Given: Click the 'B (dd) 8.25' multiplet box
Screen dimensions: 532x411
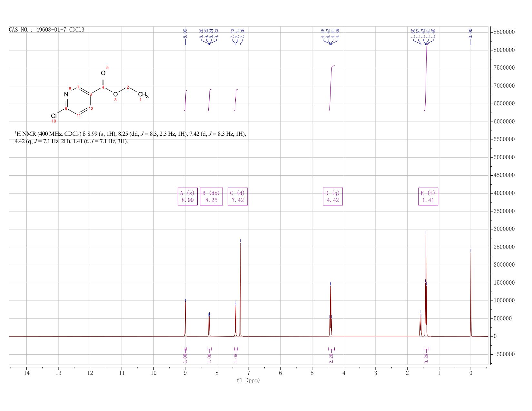Looking at the screenshot, I should tap(211, 196).
